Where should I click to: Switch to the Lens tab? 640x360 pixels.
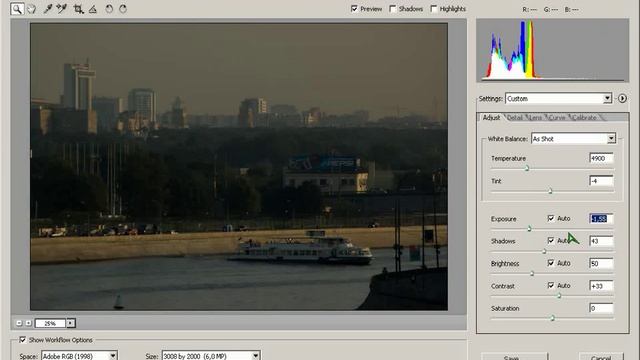(x=535, y=118)
